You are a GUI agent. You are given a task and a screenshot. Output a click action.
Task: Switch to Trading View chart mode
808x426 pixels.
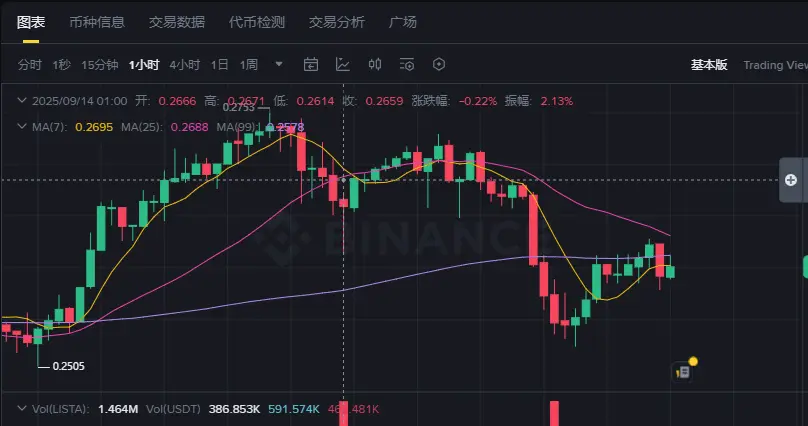pyautogui.click(x=774, y=65)
